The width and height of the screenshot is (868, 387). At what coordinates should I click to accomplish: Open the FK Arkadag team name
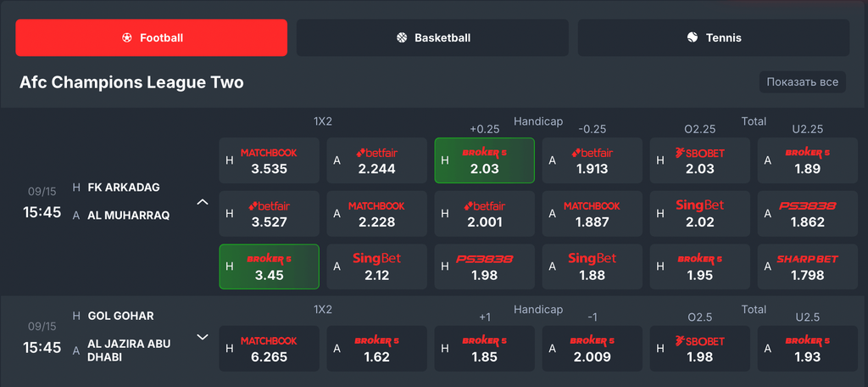[x=124, y=188]
